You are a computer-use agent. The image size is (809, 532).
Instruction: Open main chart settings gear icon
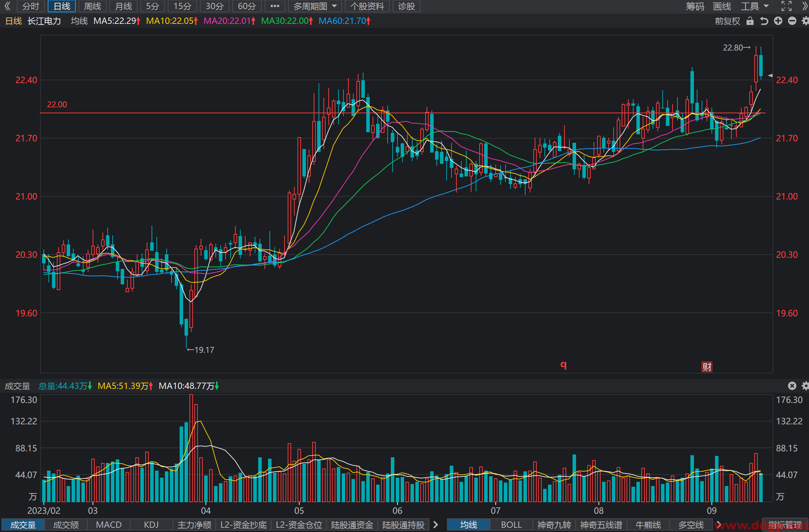click(805, 21)
